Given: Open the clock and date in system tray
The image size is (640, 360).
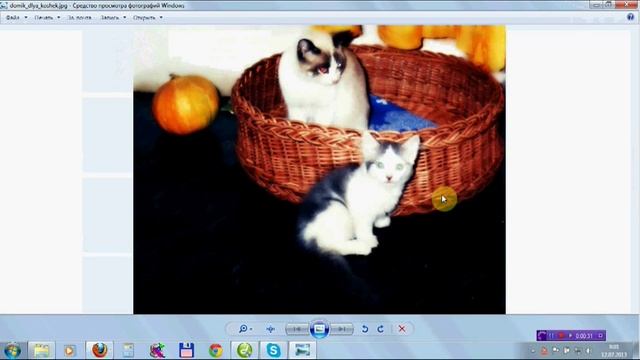Looking at the screenshot, I should click(x=613, y=351).
